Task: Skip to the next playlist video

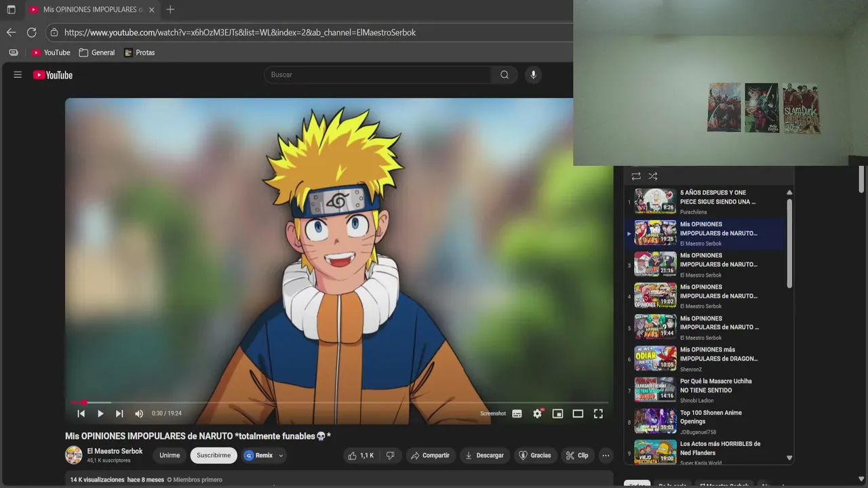Action: point(119,413)
